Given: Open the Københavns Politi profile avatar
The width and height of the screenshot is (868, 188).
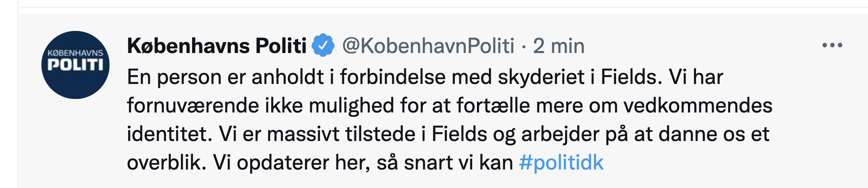Looking at the screenshot, I should coord(76,65).
